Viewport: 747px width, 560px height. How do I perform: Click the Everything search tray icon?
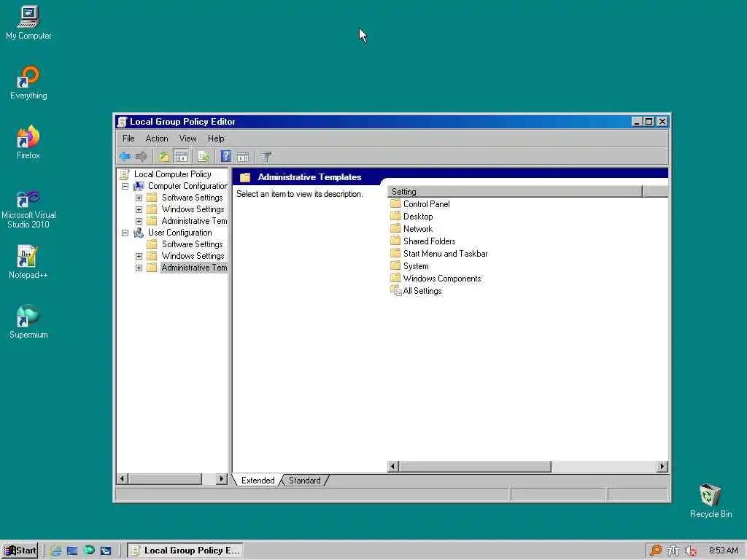tap(656, 551)
